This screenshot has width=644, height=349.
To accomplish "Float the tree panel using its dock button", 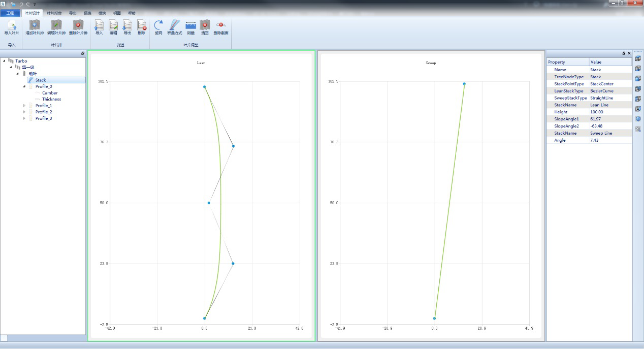I will 83,53.
